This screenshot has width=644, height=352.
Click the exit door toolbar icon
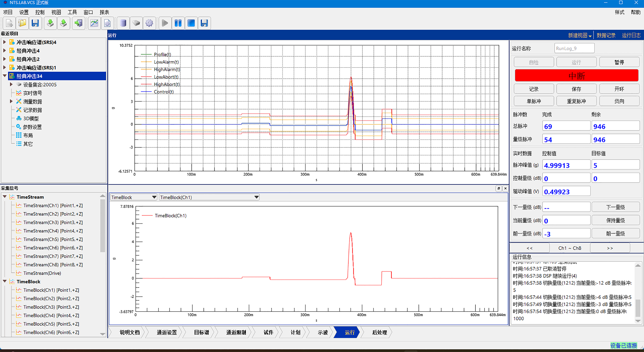click(78, 23)
